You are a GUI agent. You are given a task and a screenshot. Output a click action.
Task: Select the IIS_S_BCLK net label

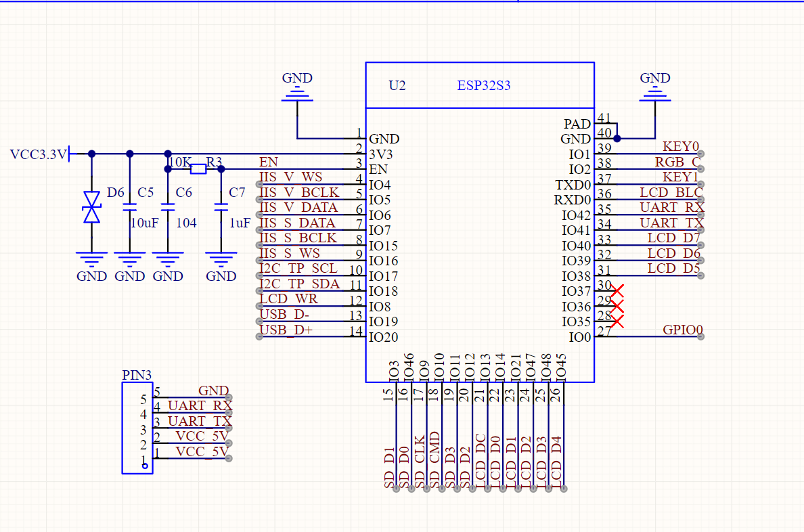tap(298, 238)
